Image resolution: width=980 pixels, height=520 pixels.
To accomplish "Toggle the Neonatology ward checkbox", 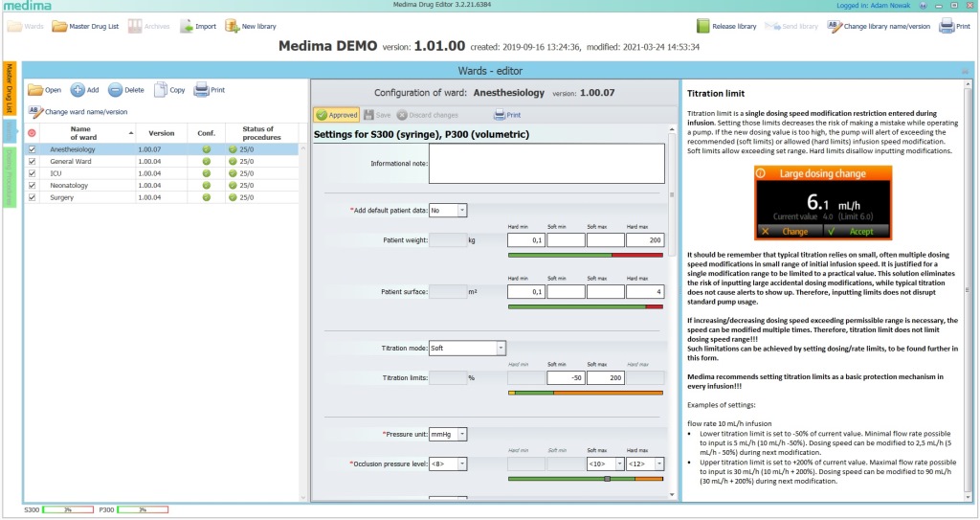I will [x=32, y=186].
